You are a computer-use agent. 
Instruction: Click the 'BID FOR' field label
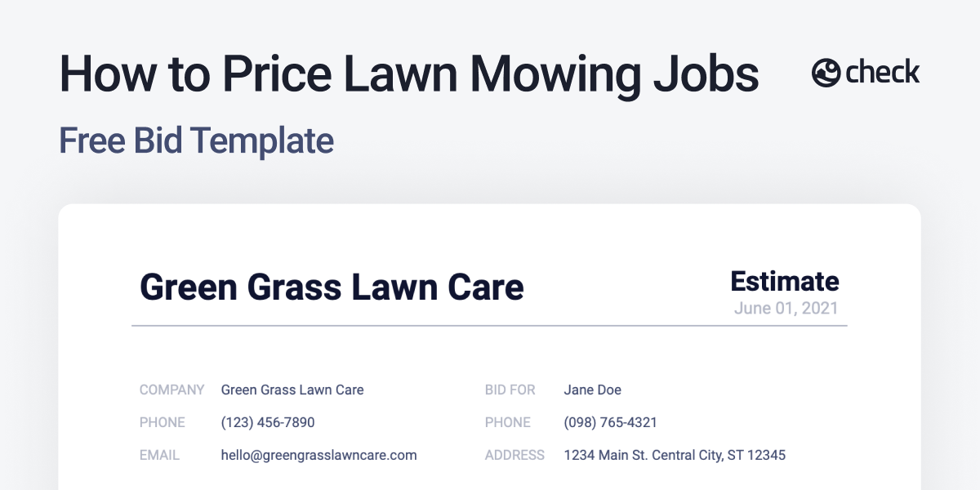[510, 390]
